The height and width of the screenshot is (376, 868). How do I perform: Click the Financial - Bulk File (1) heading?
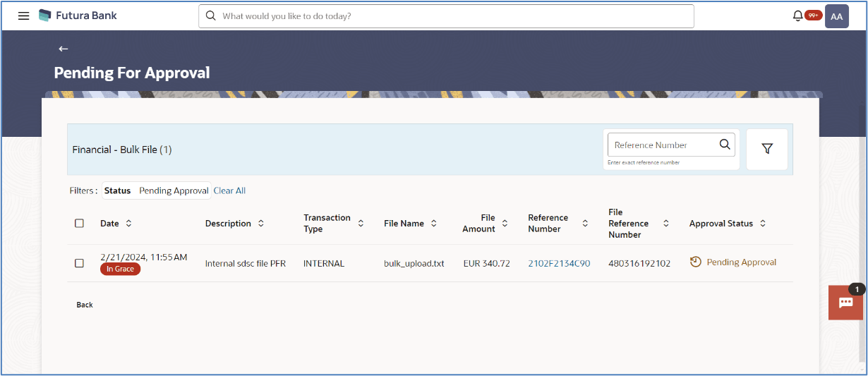(x=122, y=150)
